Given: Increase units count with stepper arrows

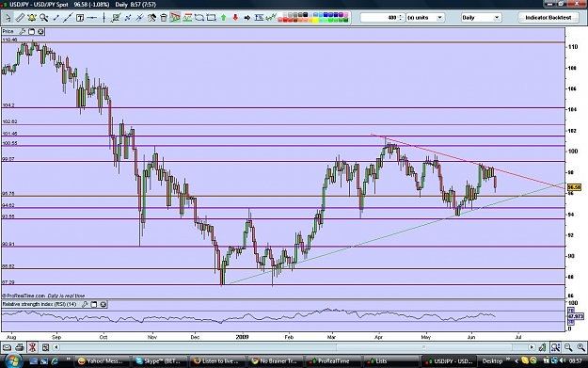Looking at the screenshot, I should pos(401,16).
